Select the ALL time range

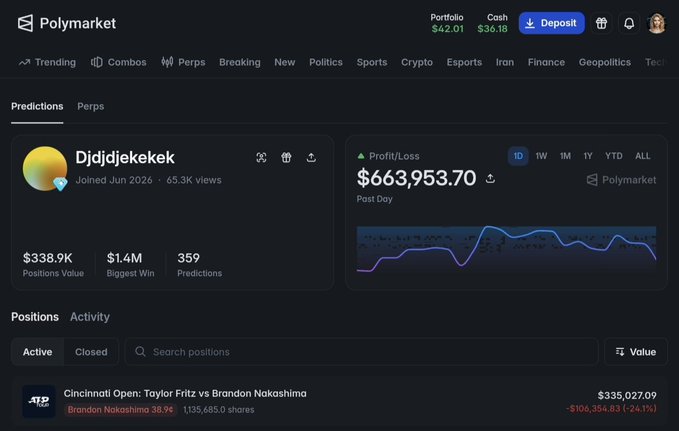(x=643, y=156)
